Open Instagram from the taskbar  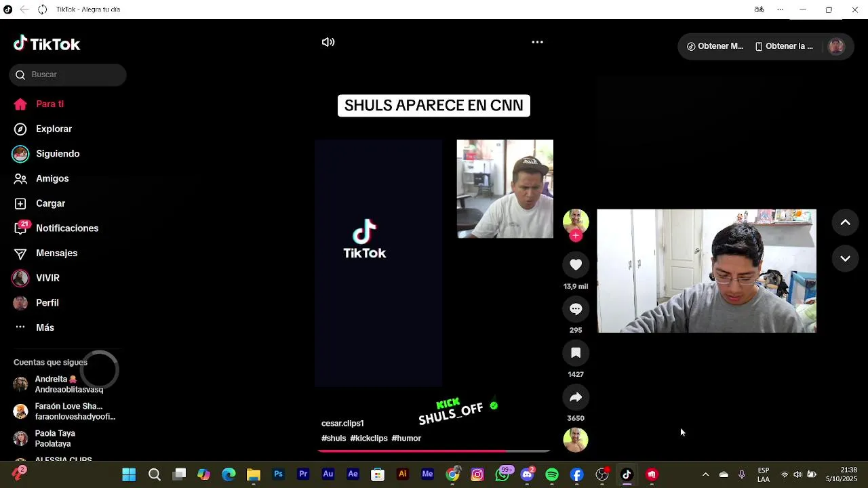477,474
